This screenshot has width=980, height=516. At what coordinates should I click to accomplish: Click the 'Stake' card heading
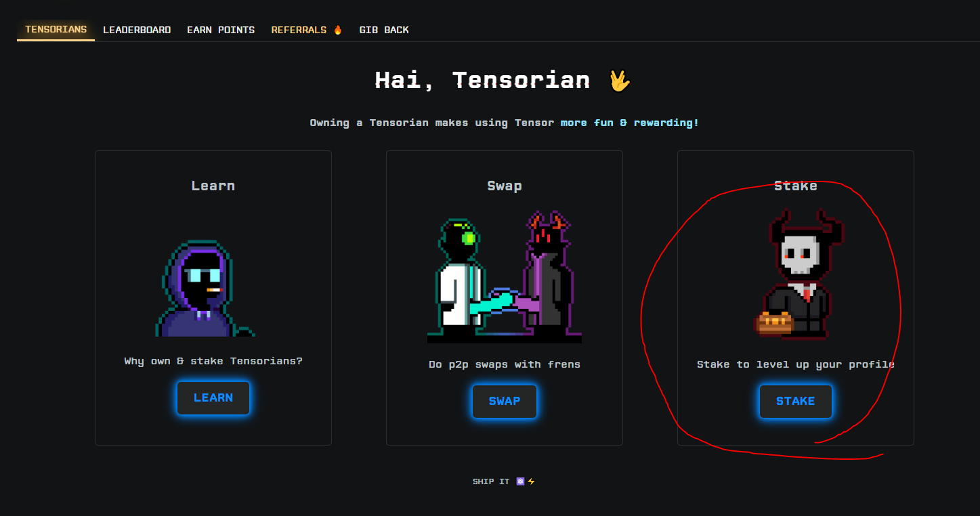(x=796, y=186)
